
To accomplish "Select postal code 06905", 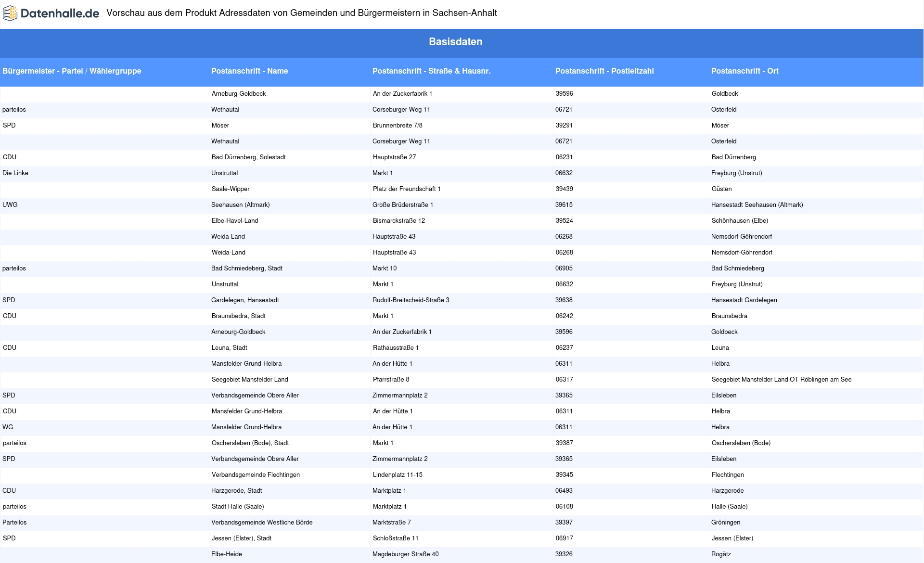I will tap(564, 269).
